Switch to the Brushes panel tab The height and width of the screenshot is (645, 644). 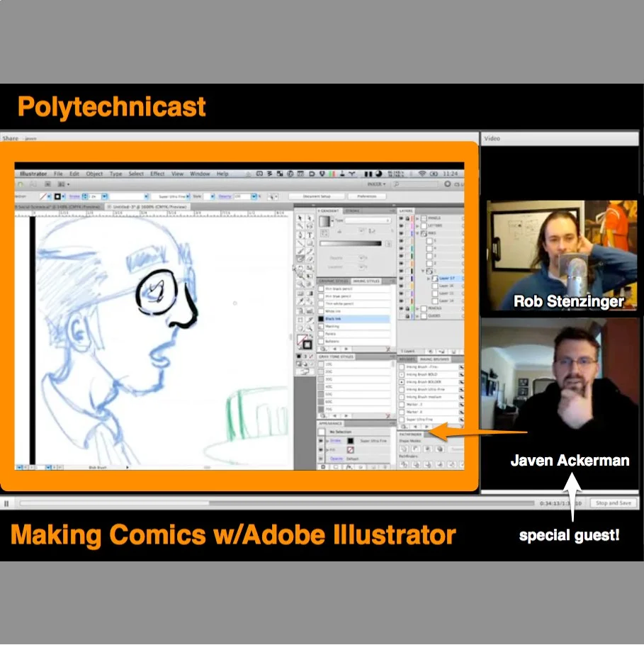407,359
